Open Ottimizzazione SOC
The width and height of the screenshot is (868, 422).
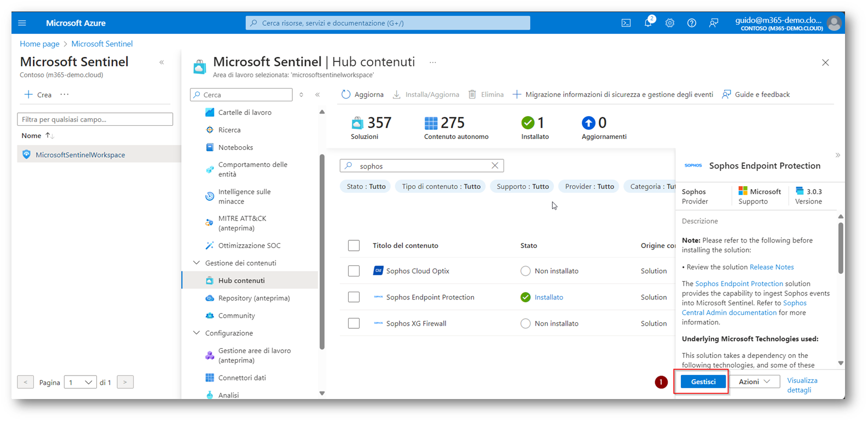tap(249, 246)
